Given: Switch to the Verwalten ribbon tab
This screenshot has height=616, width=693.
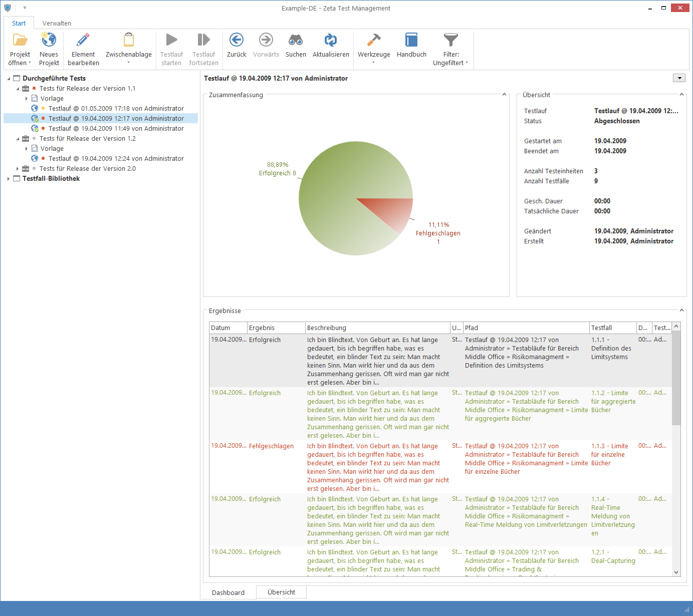Looking at the screenshot, I should click(57, 24).
